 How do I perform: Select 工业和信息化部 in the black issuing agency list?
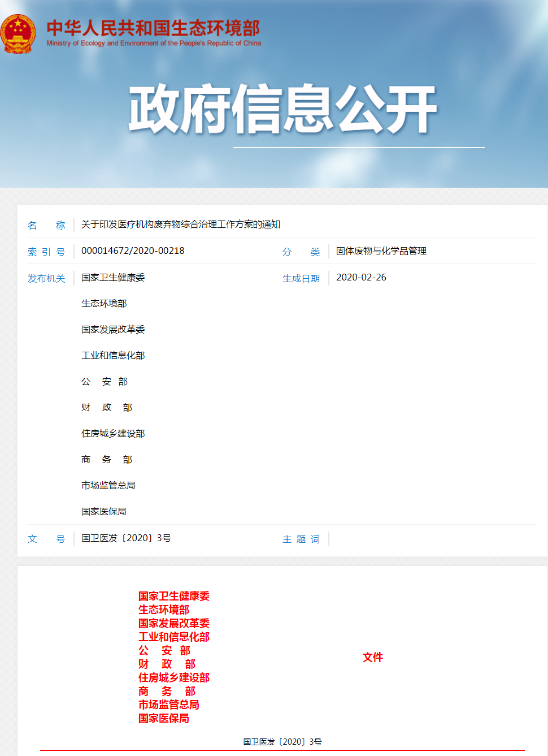coord(113,356)
